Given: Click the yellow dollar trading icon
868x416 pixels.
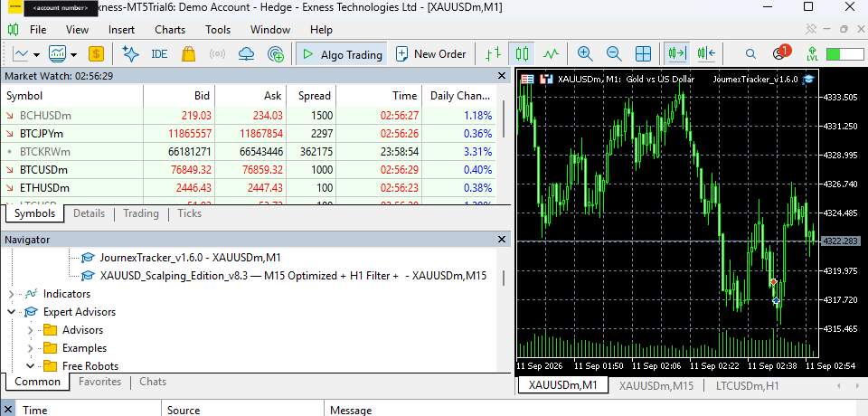Looking at the screenshot, I should pos(97,54).
